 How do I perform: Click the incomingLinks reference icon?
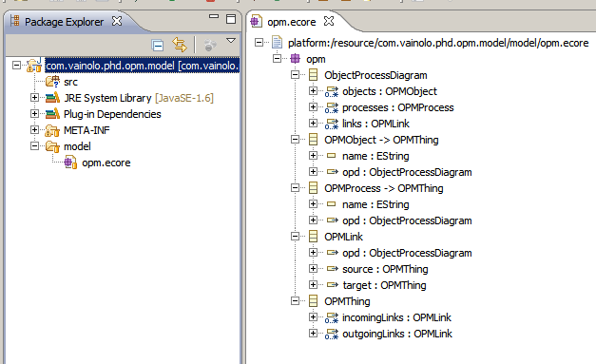(x=332, y=317)
